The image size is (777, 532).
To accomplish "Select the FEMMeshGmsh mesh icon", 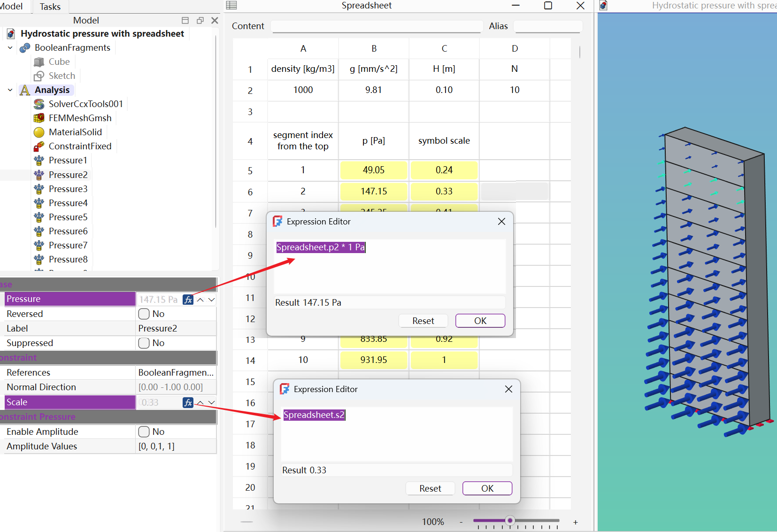I will (x=39, y=118).
